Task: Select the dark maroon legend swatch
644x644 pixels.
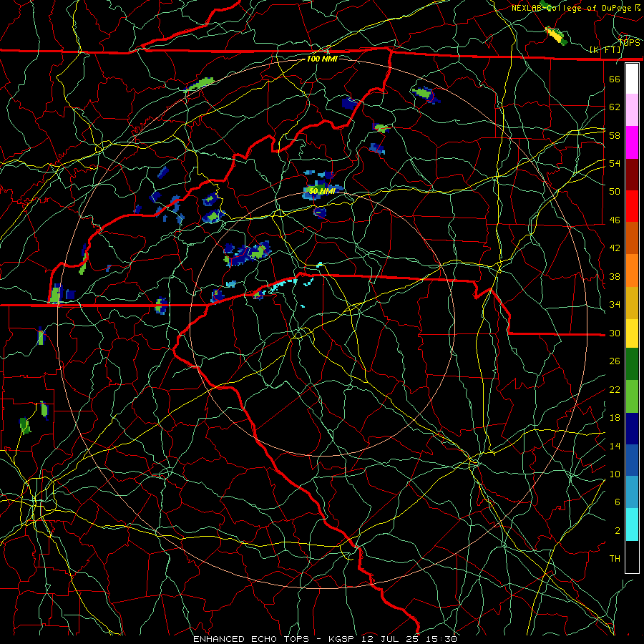Action: click(x=632, y=175)
